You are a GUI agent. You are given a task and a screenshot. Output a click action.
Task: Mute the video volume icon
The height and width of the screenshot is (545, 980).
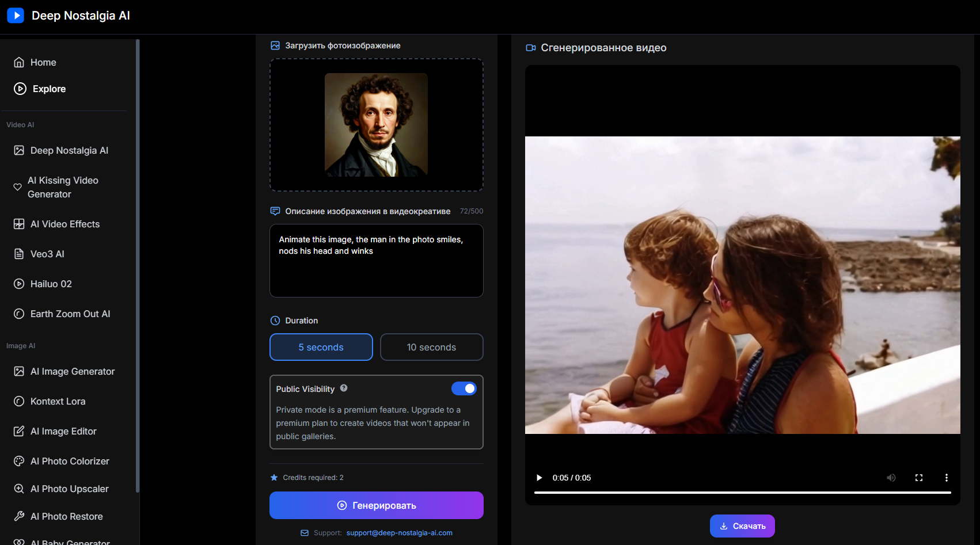[891, 478]
